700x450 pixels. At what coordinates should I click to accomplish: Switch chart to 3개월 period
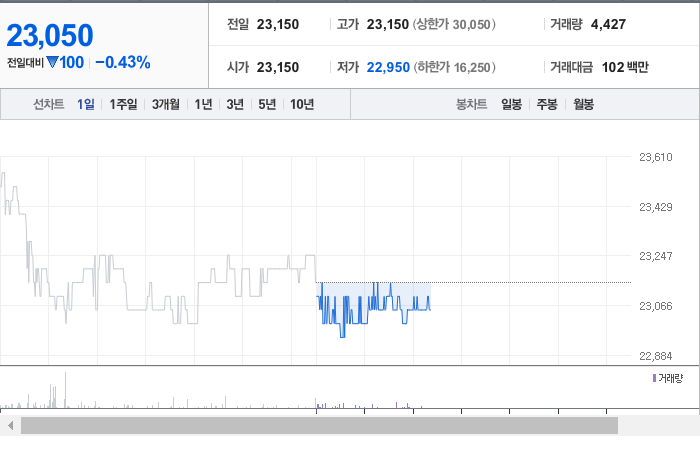(x=166, y=104)
